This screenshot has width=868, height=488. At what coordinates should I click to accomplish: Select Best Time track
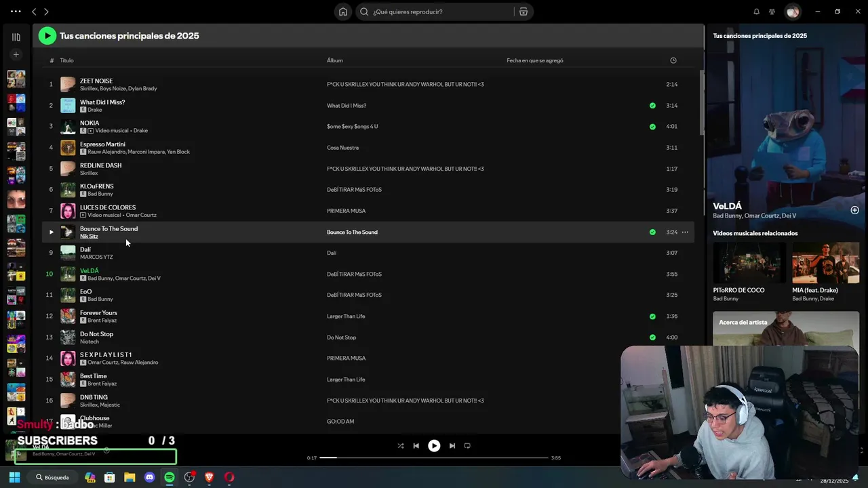93,376
